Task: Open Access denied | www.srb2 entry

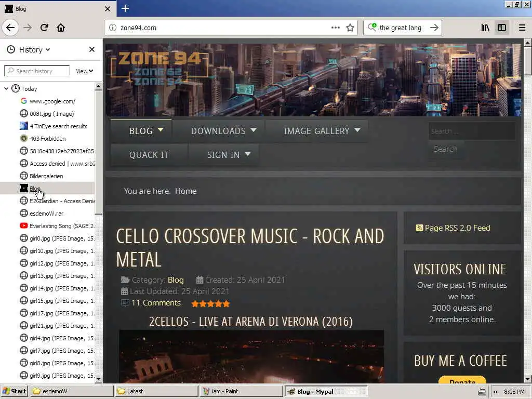Action: tap(57, 164)
